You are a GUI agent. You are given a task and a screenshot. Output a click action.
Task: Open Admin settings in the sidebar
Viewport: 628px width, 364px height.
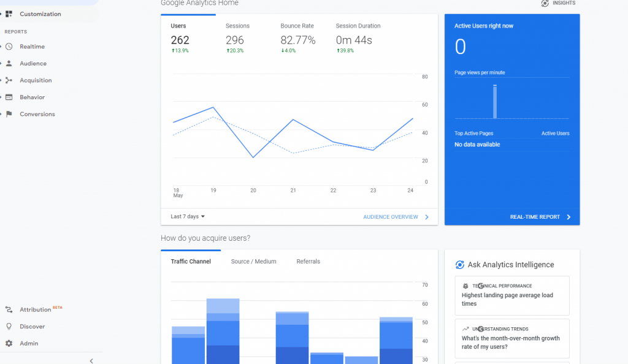coord(29,343)
